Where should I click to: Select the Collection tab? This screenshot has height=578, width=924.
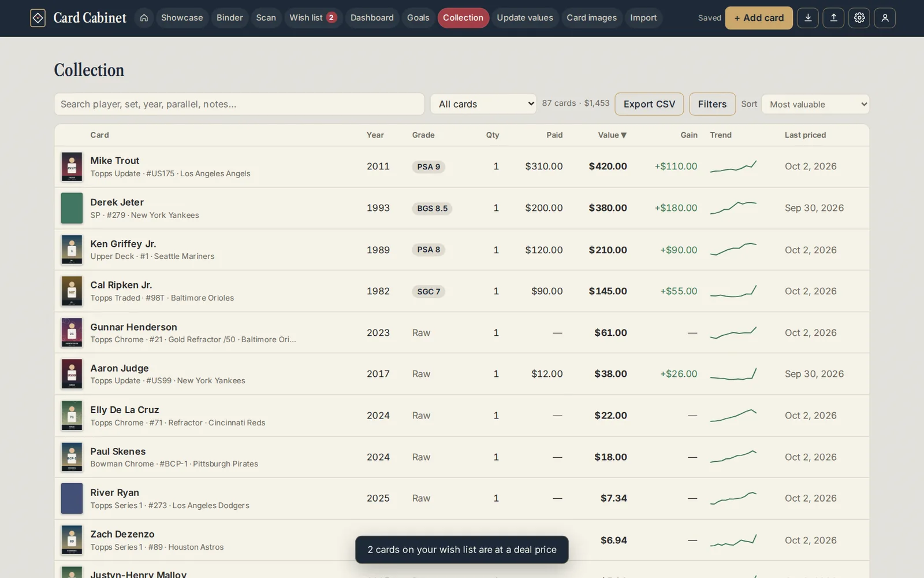pos(463,18)
